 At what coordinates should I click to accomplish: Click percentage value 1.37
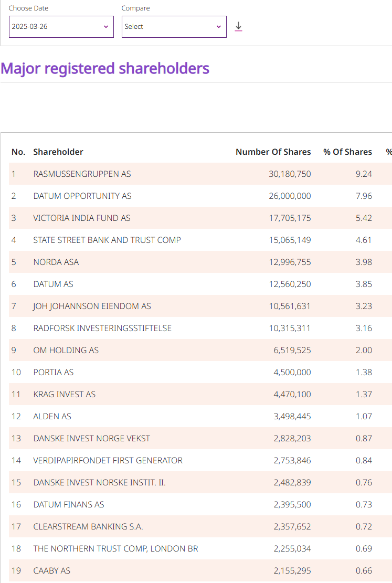coord(364,394)
